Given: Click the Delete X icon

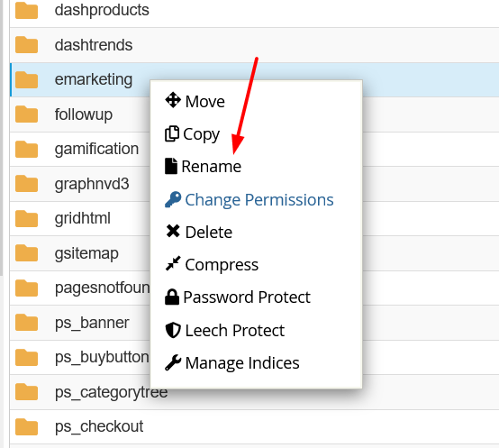Looking at the screenshot, I should [x=173, y=231].
